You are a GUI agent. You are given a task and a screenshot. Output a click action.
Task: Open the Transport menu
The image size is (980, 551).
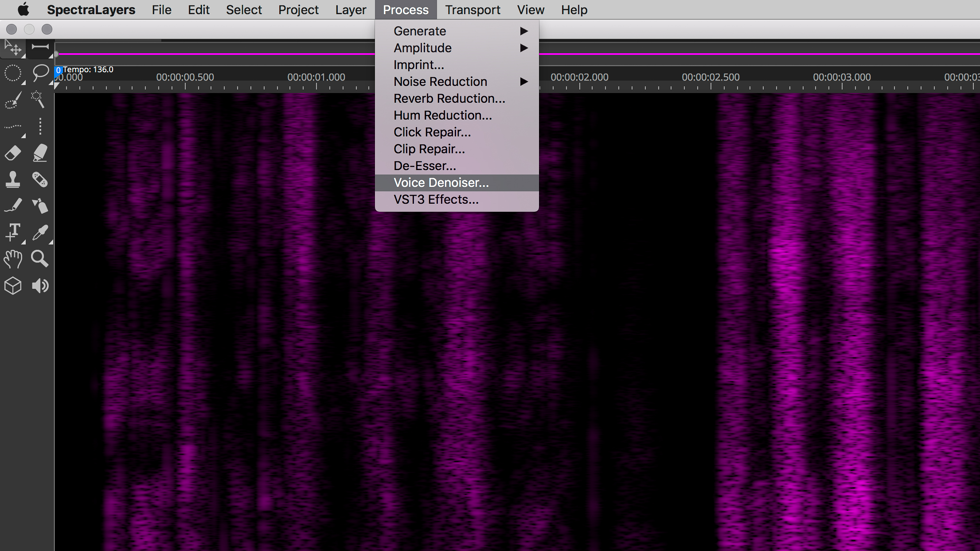(x=472, y=9)
